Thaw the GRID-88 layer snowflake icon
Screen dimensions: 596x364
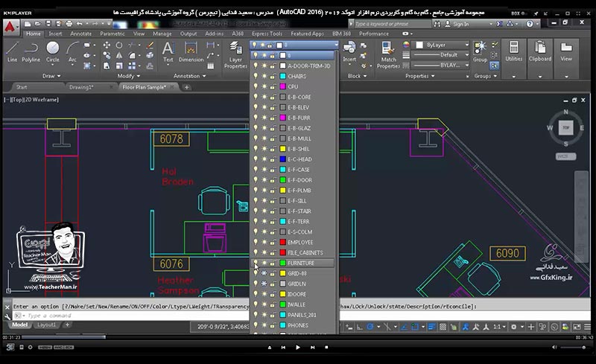tap(264, 273)
